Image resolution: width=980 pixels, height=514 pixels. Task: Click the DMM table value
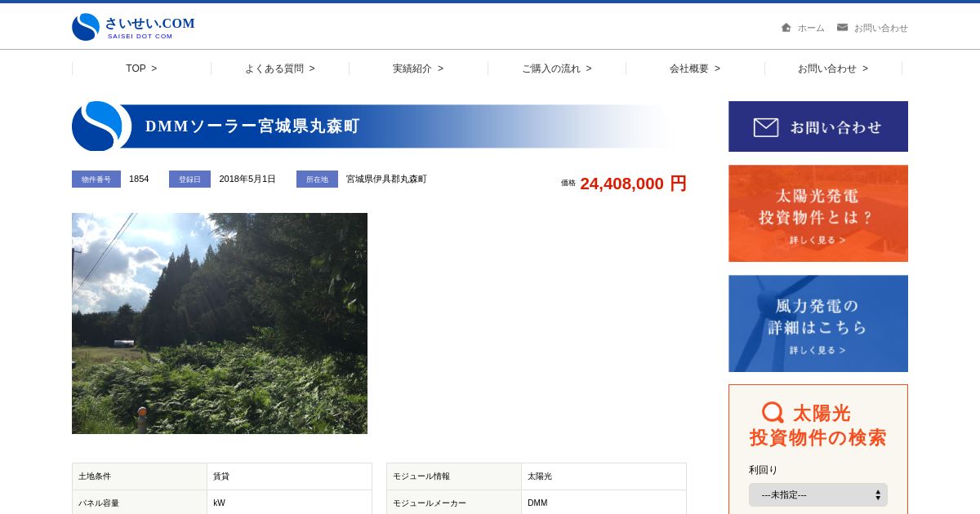(604, 503)
